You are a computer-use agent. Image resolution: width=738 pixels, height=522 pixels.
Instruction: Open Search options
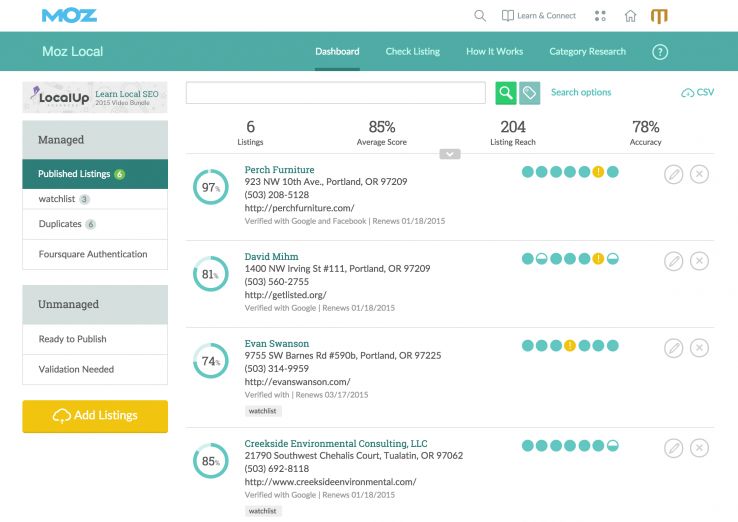click(581, 92)
